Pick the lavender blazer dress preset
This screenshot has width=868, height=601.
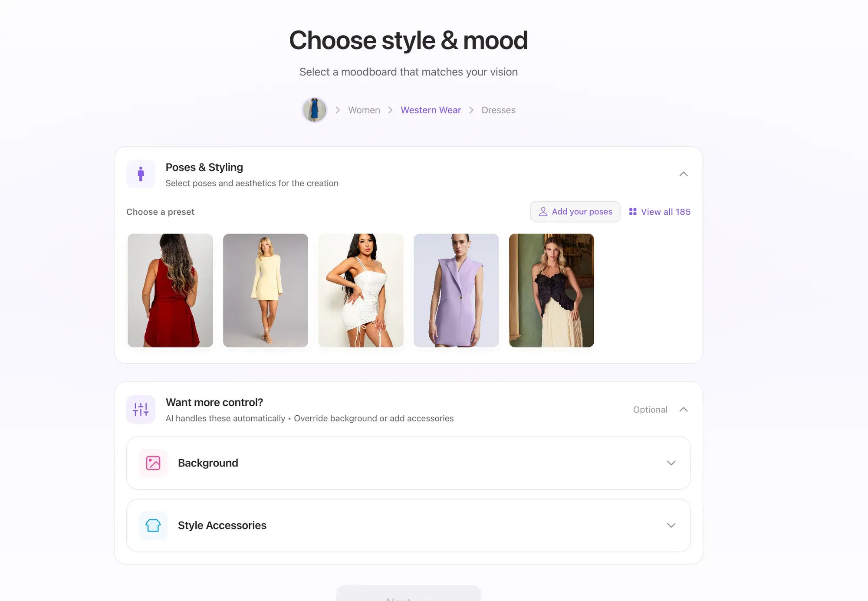tap(456, 290)
